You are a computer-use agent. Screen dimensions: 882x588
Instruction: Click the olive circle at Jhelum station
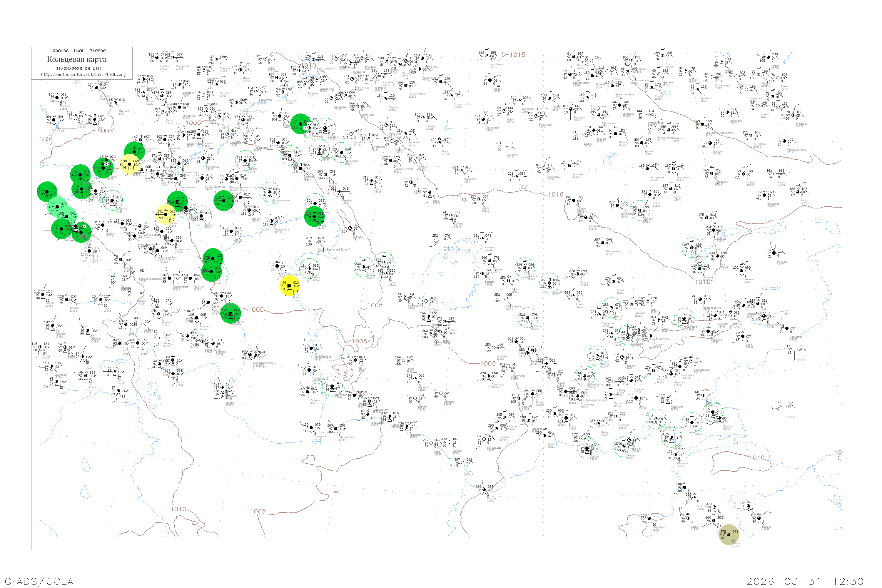729,534
